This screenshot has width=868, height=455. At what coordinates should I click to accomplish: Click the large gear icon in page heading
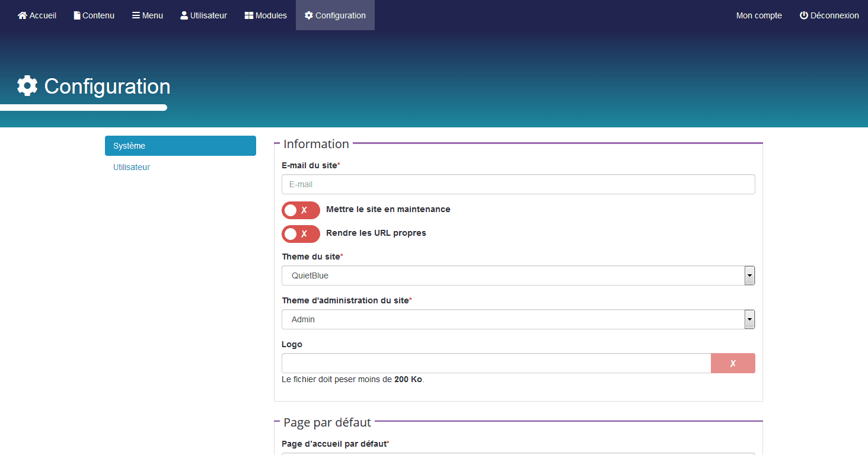pyautogui.click(x=27, y=86)
